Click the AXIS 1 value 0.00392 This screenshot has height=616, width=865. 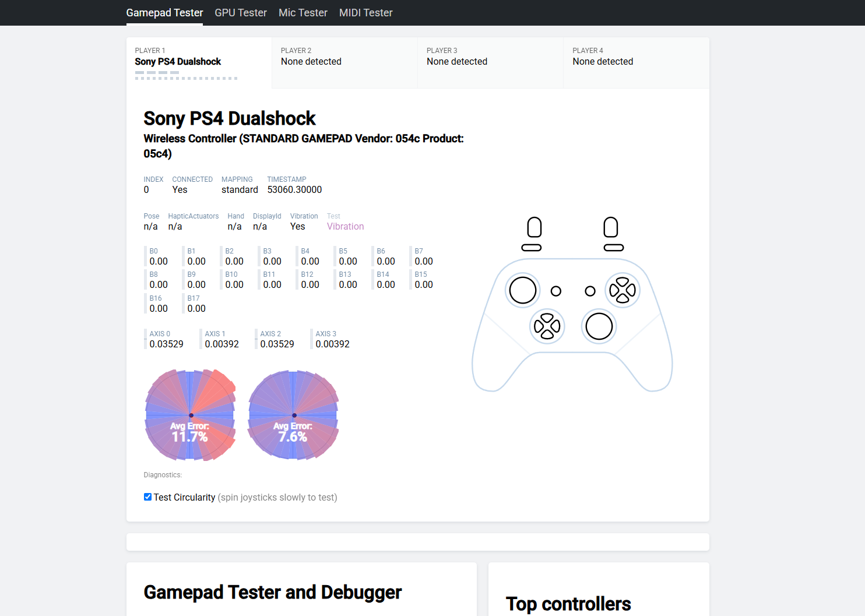pos(222,344)
